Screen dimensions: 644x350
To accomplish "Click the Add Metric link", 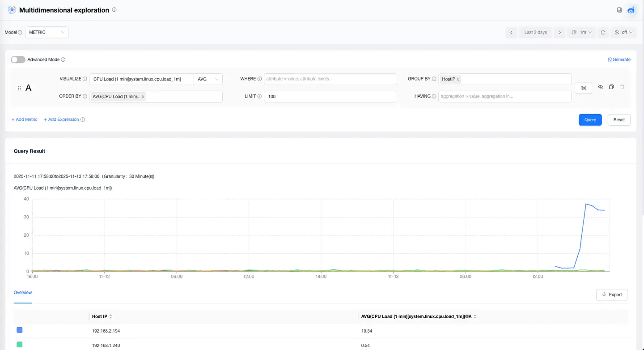I will (25, 120).
